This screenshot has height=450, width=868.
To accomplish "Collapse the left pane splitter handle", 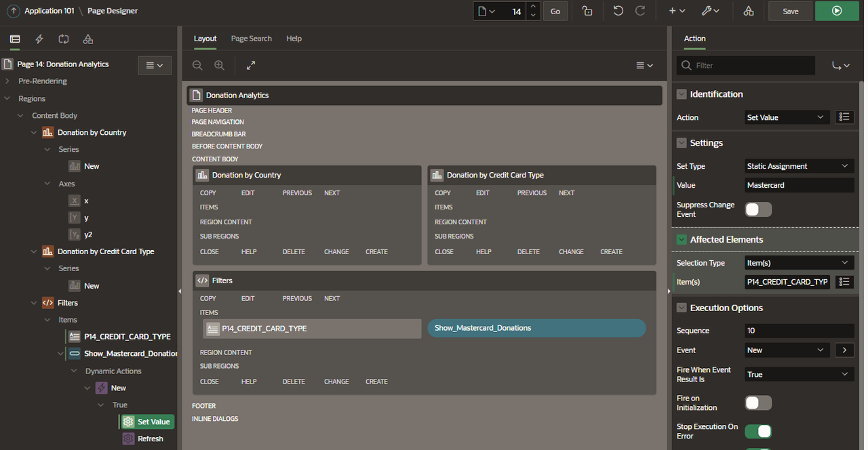I will [x=180, y=291].
